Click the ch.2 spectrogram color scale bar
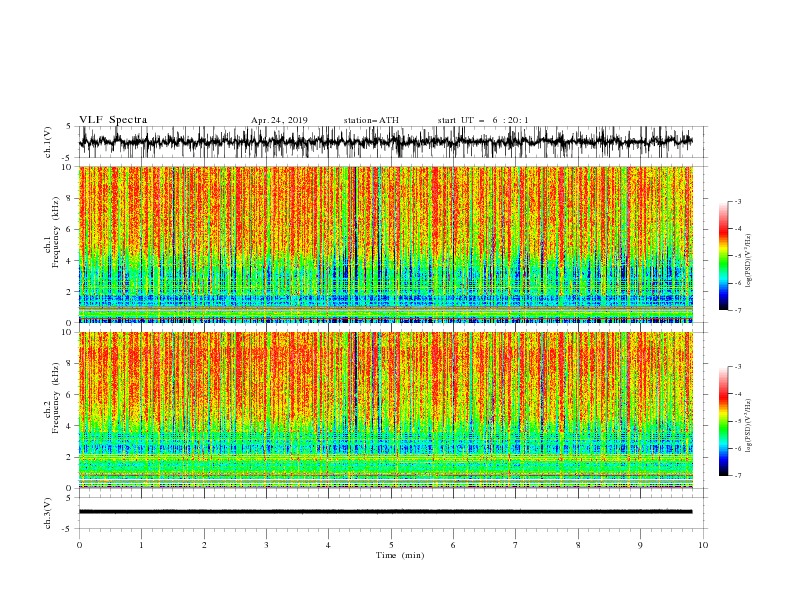The image size is (792, 612). (x=723, y=421)
